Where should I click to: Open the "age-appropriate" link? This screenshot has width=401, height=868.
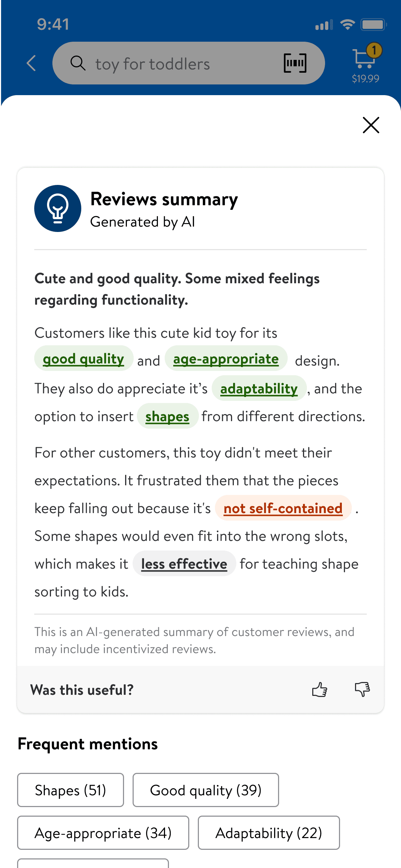[226, 359]
